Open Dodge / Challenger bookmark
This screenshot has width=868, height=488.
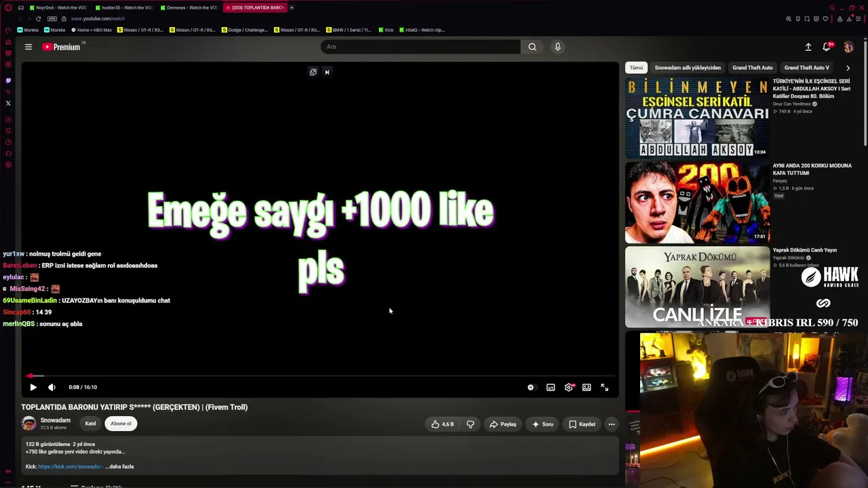245,30
